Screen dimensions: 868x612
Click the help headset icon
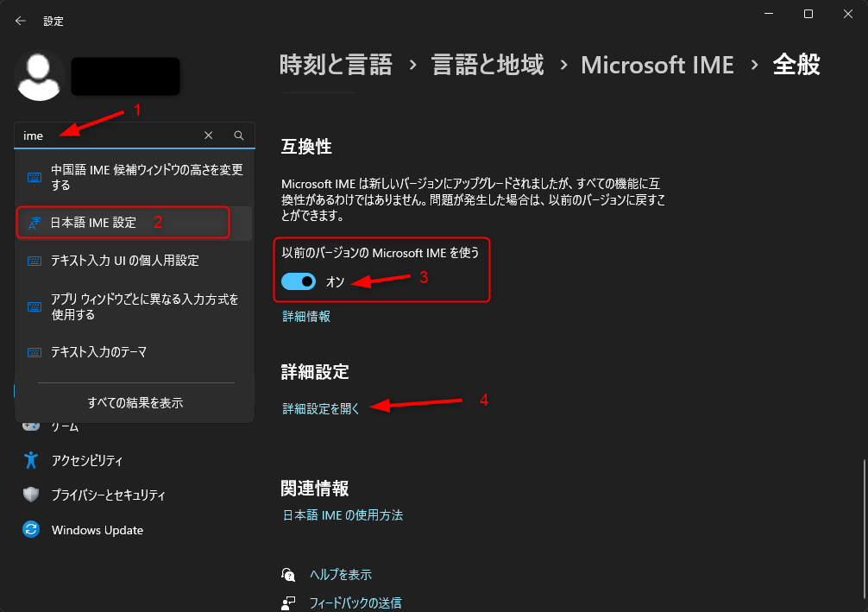[288, 575]
